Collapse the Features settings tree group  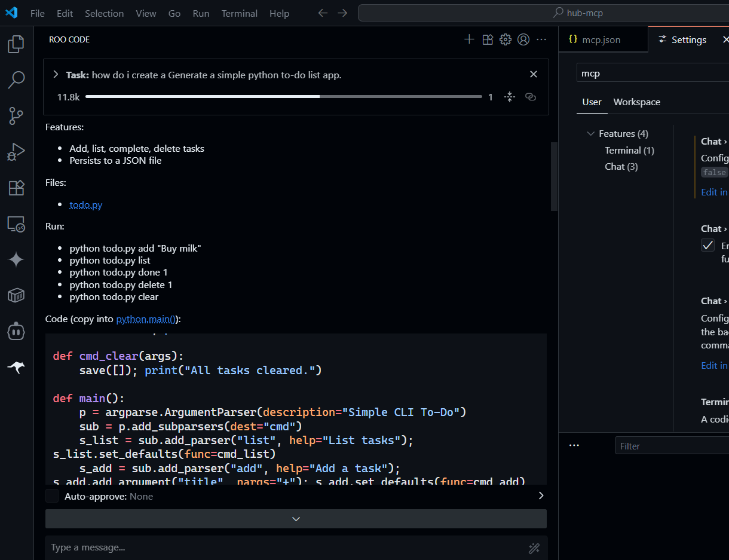(x=591, y=134)
